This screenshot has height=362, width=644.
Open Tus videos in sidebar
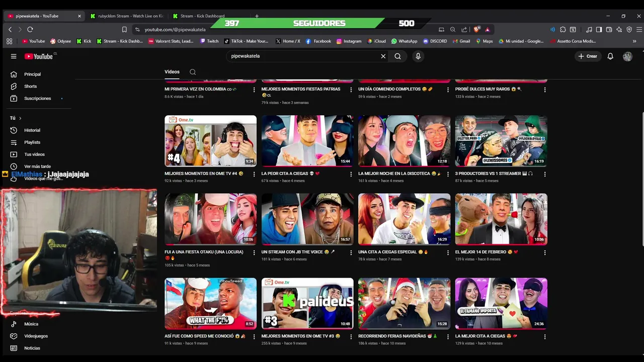click(x=34, y=154)
